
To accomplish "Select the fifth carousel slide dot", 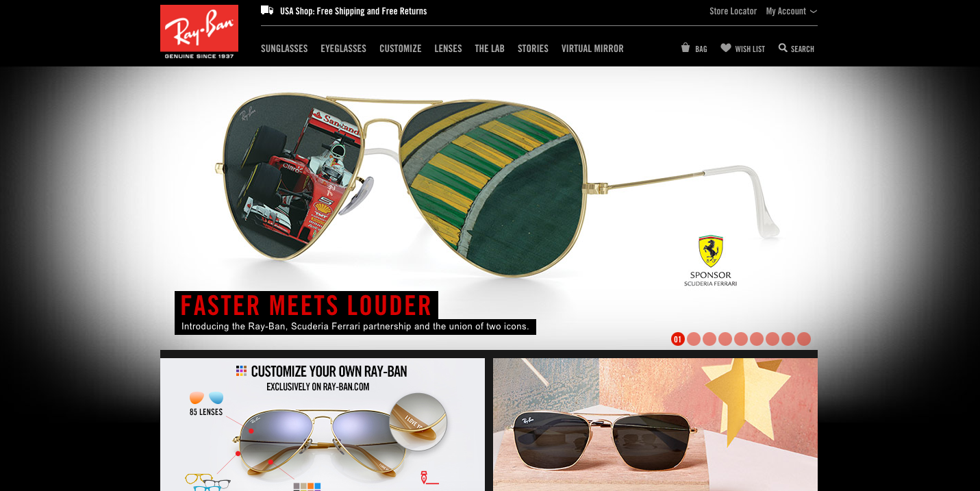I will pos(741,339).
